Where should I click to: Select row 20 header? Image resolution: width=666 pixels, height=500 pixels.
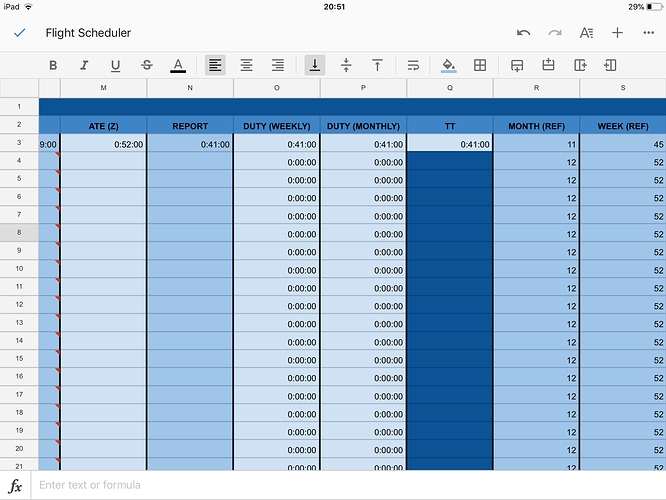pyautogui.click(x=19, y=448)
